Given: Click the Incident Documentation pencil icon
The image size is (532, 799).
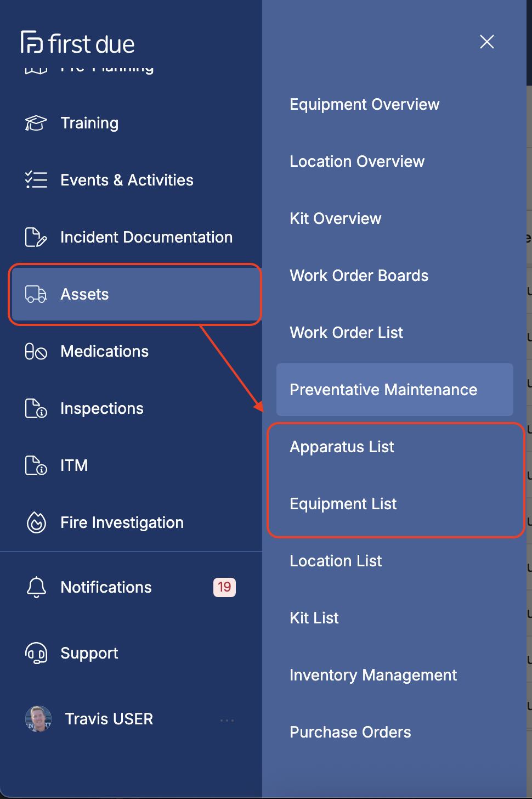Looking at the screenshot, I should (36, 237).
